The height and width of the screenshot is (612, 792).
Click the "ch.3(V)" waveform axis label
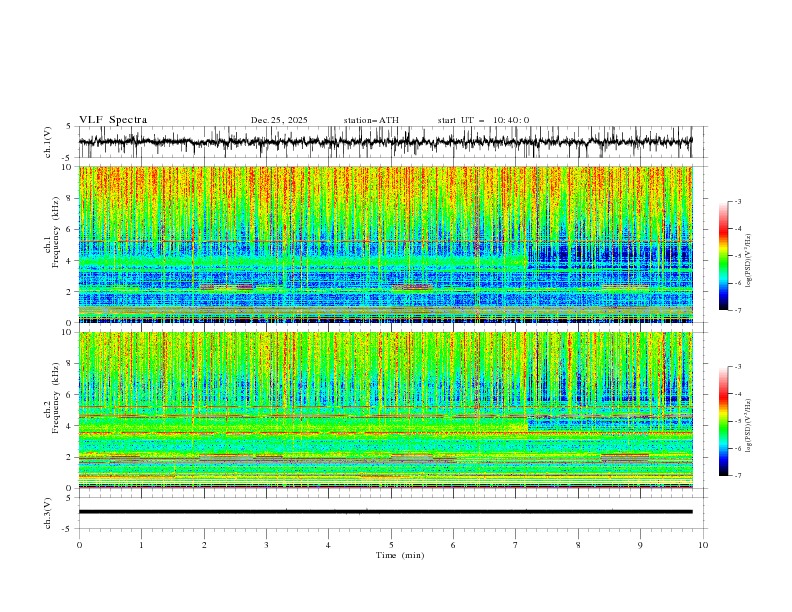coord(48,513)
